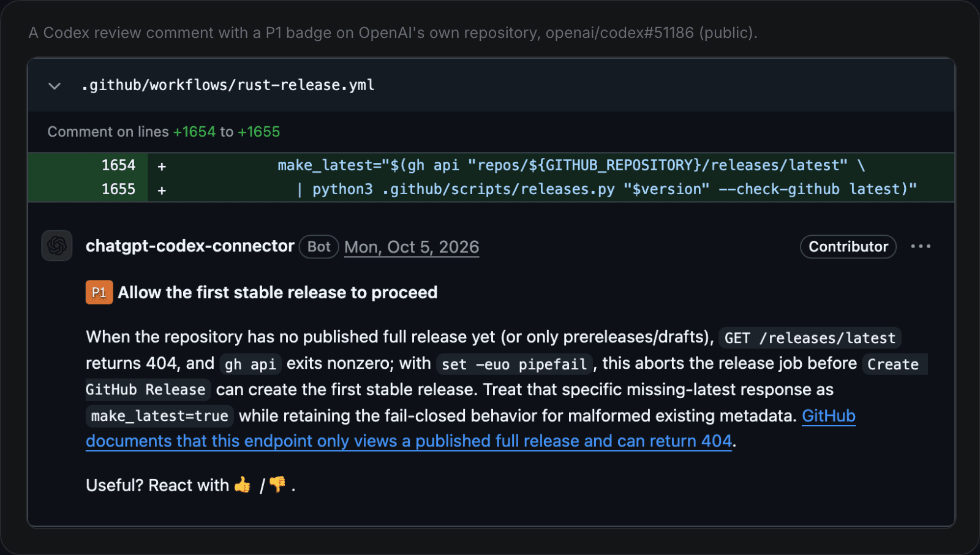Select the .github/workflows/rust-release.yml file path
Image resolution: width=980 pixels, height=555 pixels.
point(228,85)
